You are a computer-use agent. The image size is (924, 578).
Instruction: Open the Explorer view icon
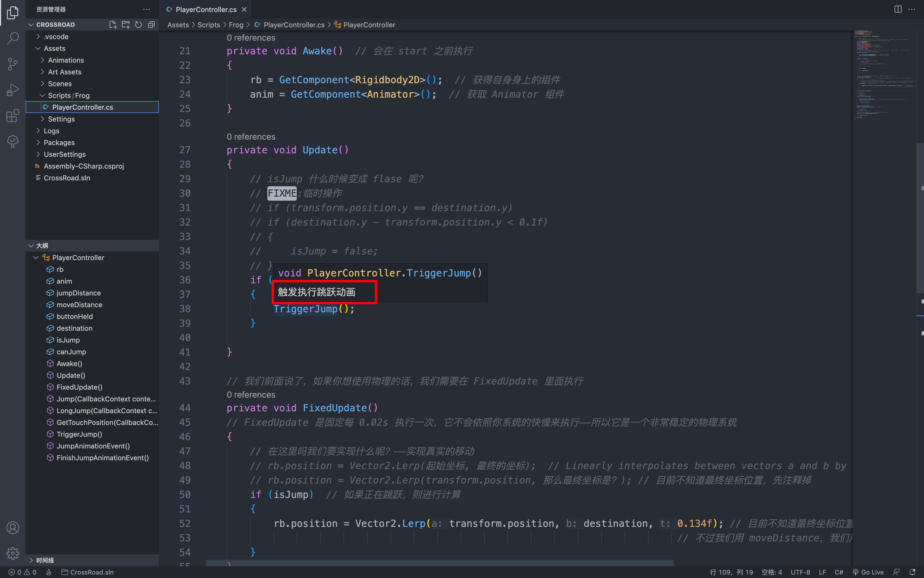point(13,13)
